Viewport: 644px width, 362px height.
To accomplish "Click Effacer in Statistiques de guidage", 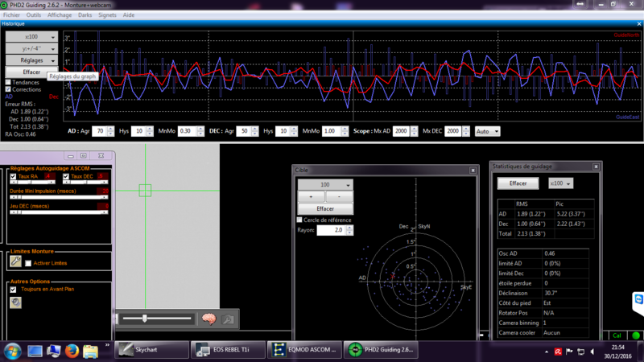I will pos(518,183).
